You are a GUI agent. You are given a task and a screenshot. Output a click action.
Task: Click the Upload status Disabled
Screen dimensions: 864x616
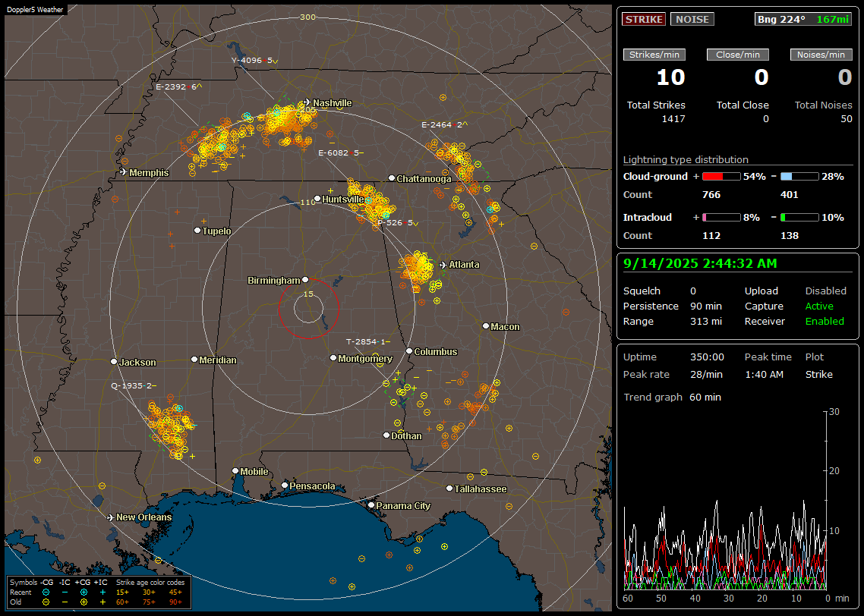(x=825, y=291)
